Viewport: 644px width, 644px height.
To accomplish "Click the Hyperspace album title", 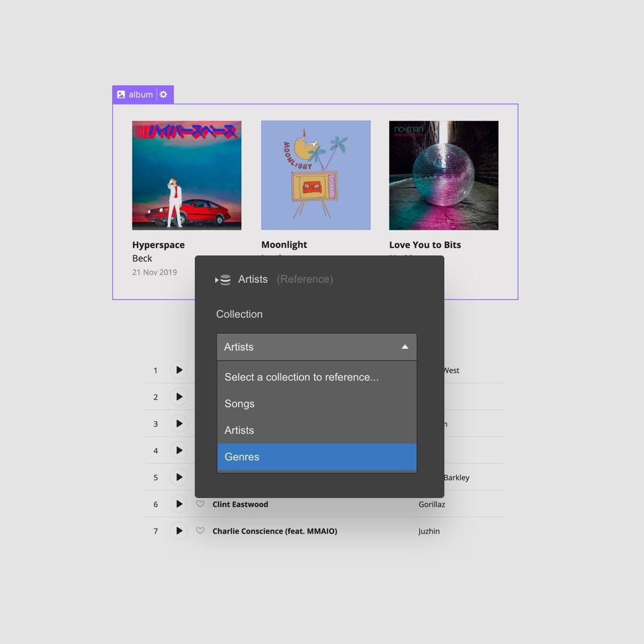I will pyautogui.click(x=159, y=244).
